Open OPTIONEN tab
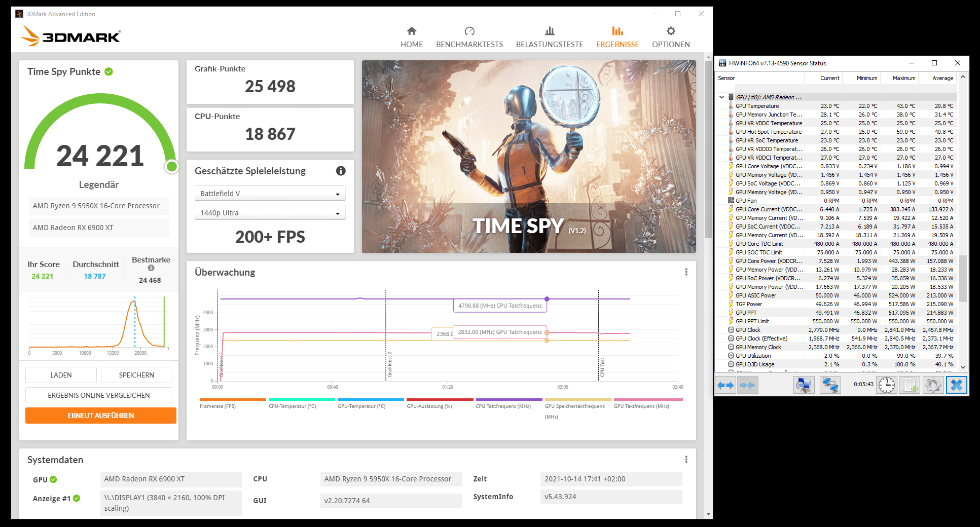This screenshot has width=980, height=527. (671, 37)
